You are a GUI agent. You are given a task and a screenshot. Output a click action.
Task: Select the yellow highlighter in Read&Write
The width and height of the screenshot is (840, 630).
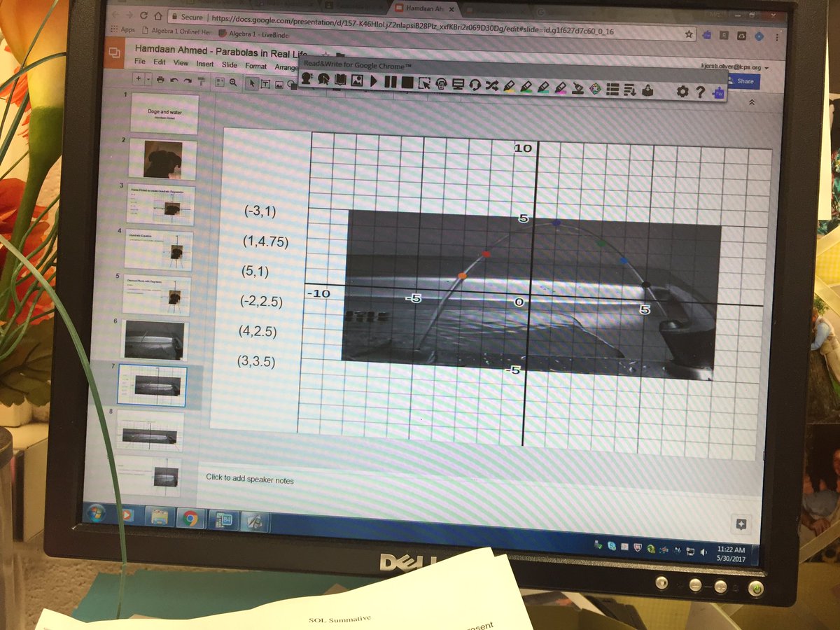pyautogui.click(x=509, y=85)
